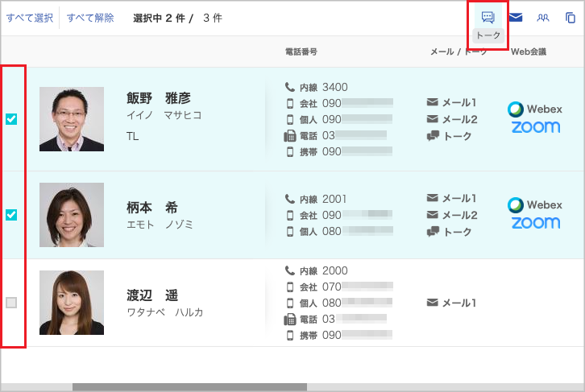Click the Talk speech bubble toolbar icon

(x=487, y=17)
